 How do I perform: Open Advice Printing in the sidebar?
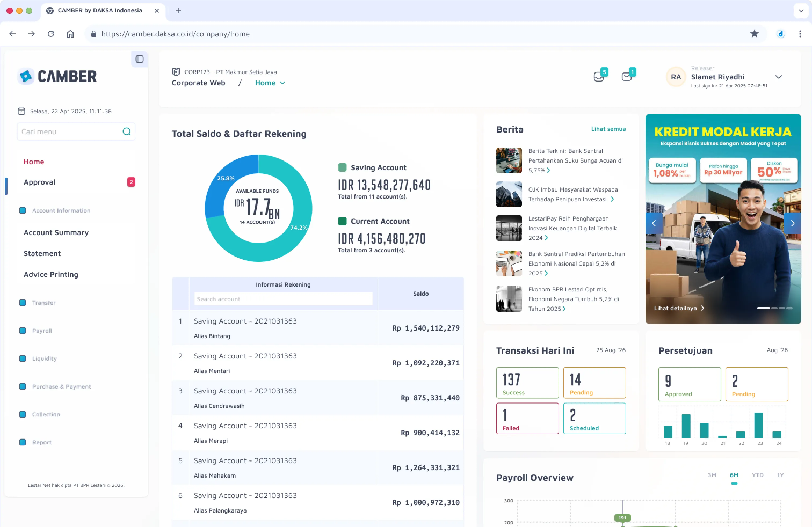tap(51, 275)
